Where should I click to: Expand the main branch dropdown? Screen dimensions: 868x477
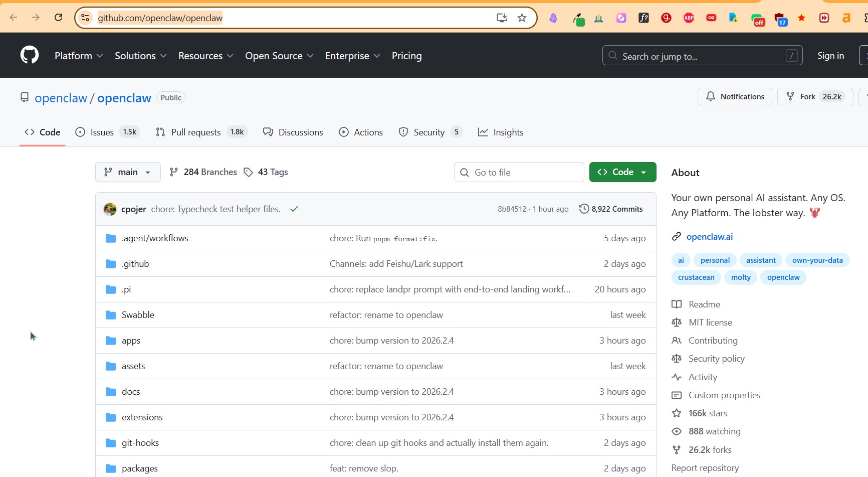(x=128, y=172)
